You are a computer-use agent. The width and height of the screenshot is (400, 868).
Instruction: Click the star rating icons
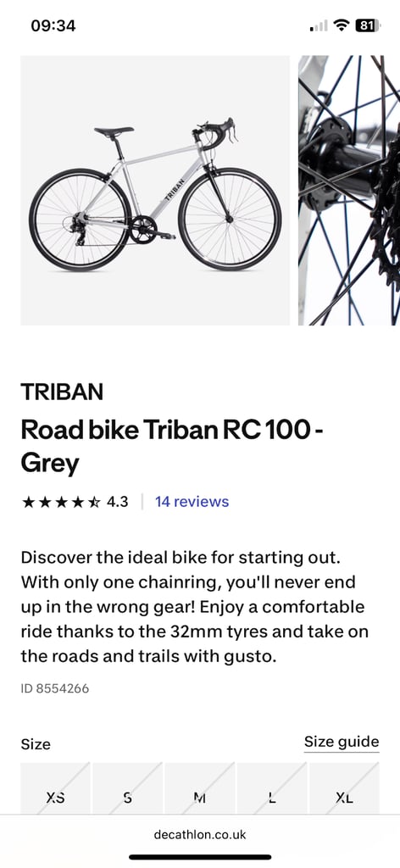(61, 502)
